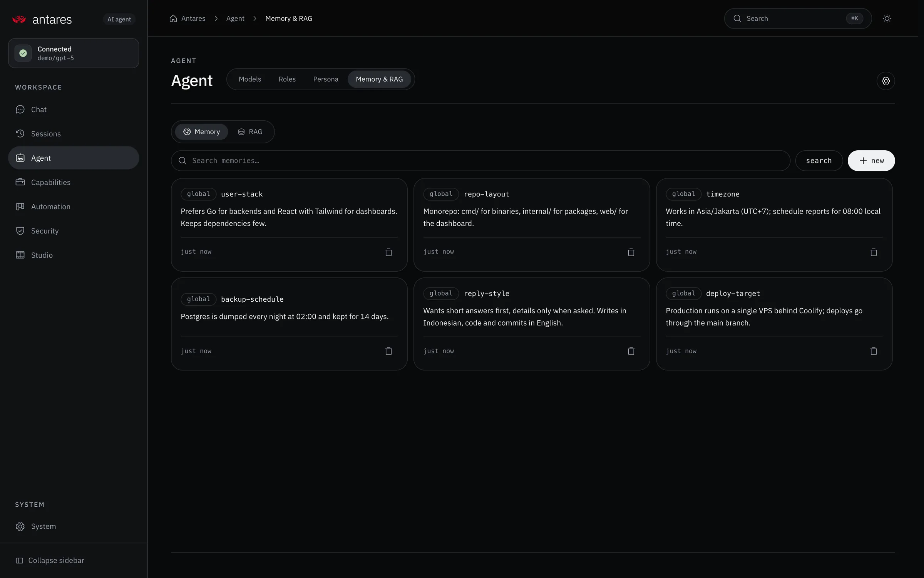924x578 pixels.
Task: Focus the top Search box
Action: click(x=798, y=18)
